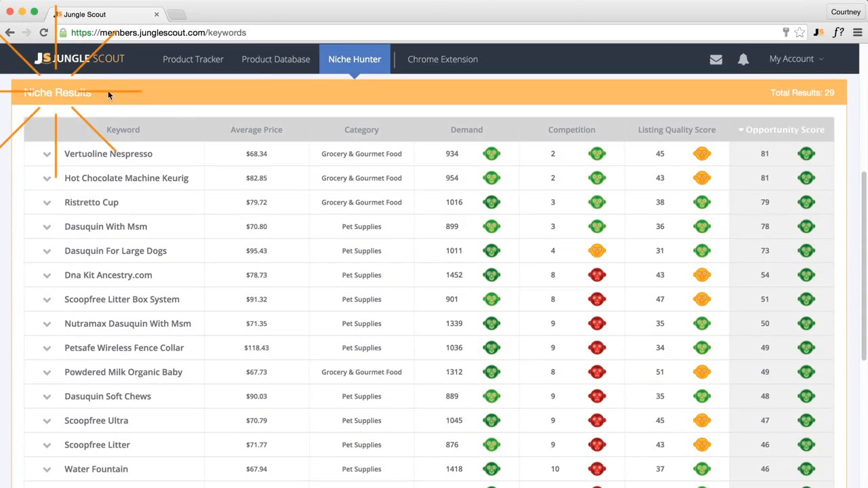Reload the page with refresh icon
This screenshot has width=868, height=488.
[43, 33]
